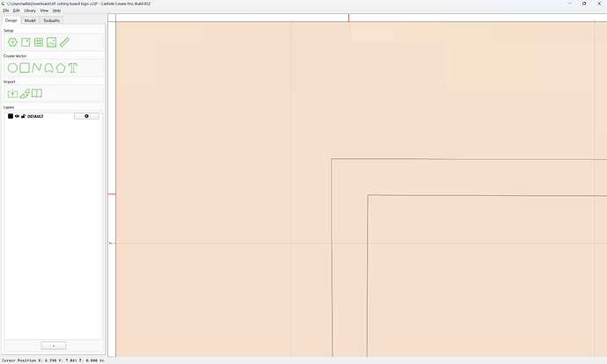Click the resize-to-fit document icon in Setup
The image size is (607, 364).
tap(26, 42)
